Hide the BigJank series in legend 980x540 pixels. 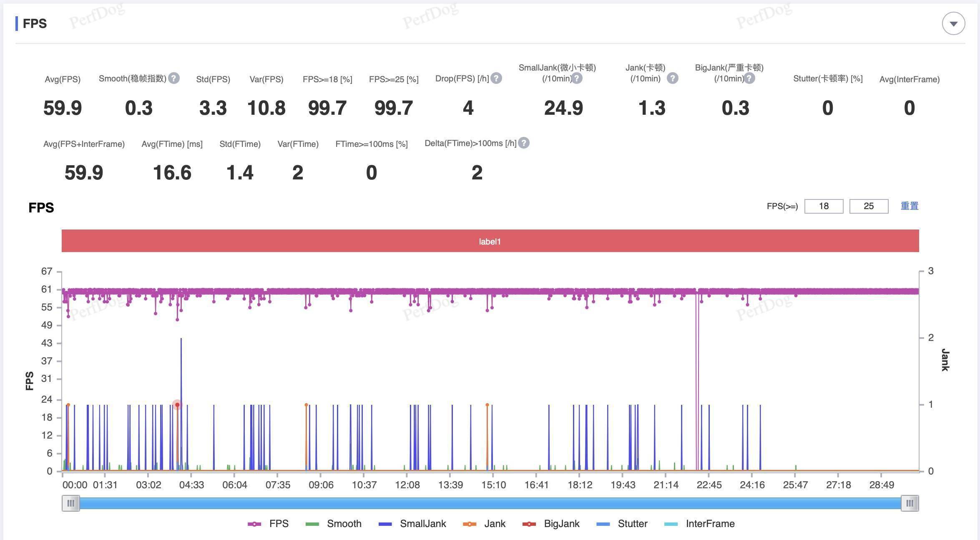551,524
